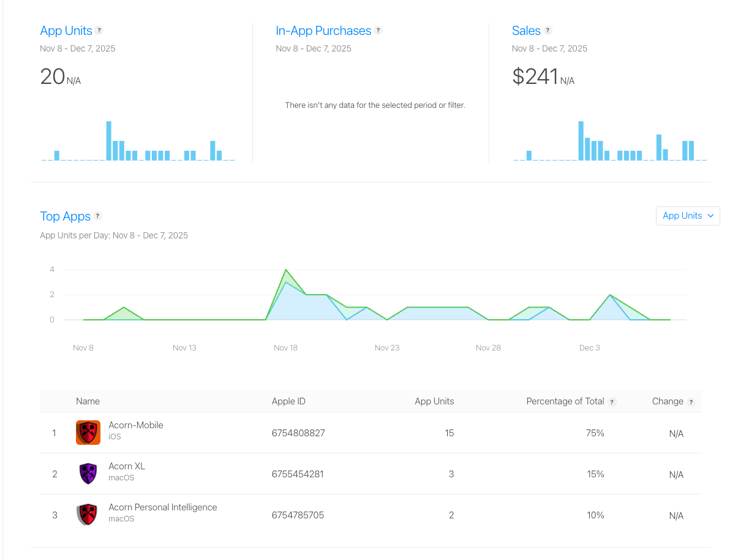Click the Change column header
The image size is (738, 560).
668,401
